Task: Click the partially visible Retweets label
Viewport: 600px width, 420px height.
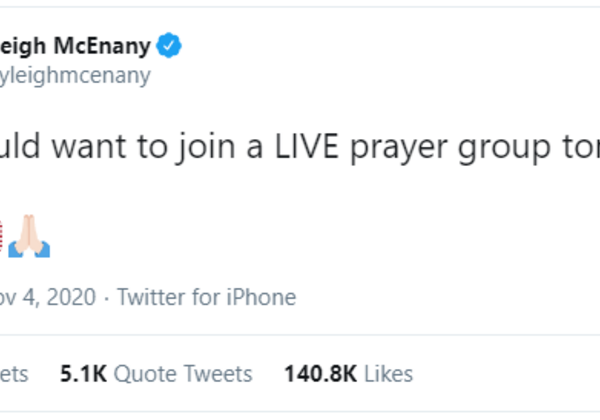Action: pyautogui.click(x=14, y=374)
